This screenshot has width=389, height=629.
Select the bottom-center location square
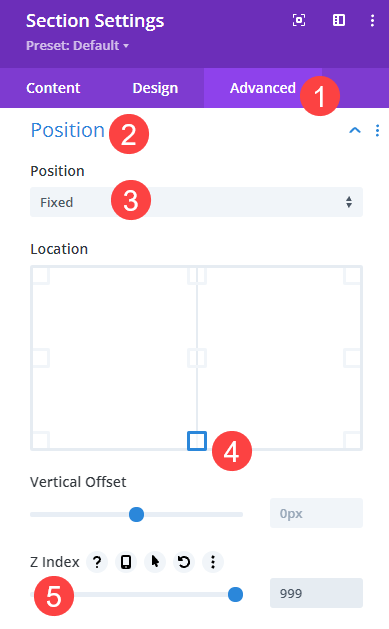click(x=197, y=441)
